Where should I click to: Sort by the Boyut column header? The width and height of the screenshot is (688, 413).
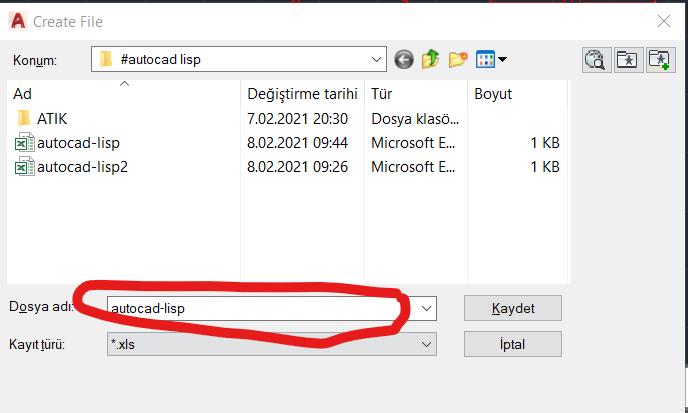click(x=518, y=93)
